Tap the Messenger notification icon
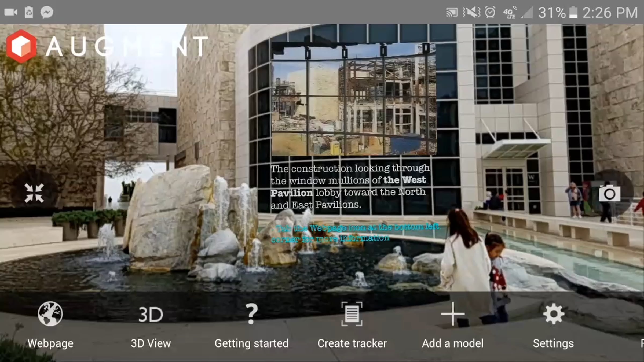 (47, 12)
